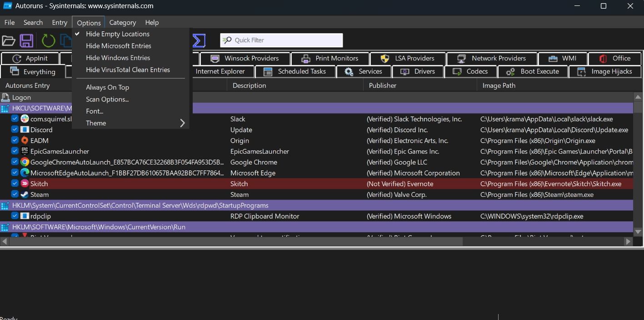
Task: Switch to the AppInit tab
Action: 30,59
